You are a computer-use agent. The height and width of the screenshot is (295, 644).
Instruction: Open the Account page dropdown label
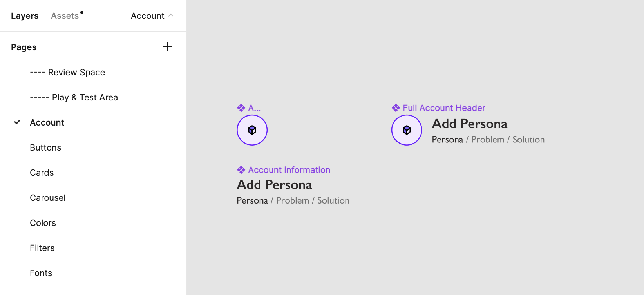147,16
